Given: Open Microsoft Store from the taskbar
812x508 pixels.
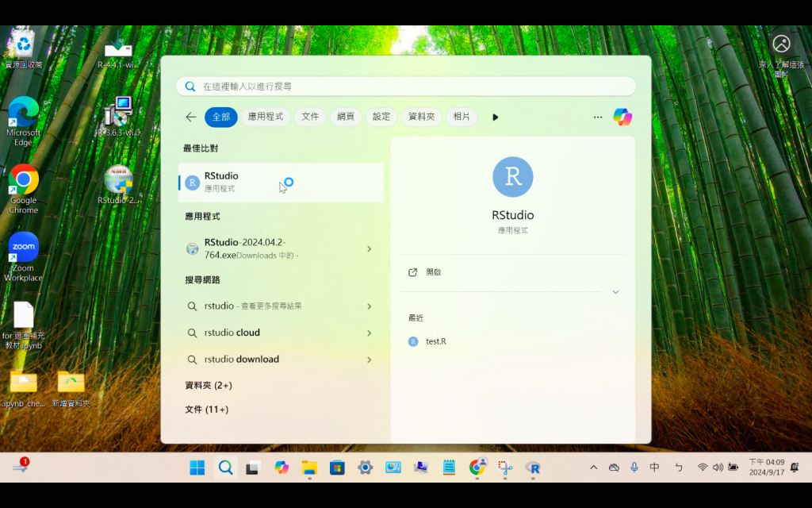Looking at the screenshot, I should tap(337, 468).
